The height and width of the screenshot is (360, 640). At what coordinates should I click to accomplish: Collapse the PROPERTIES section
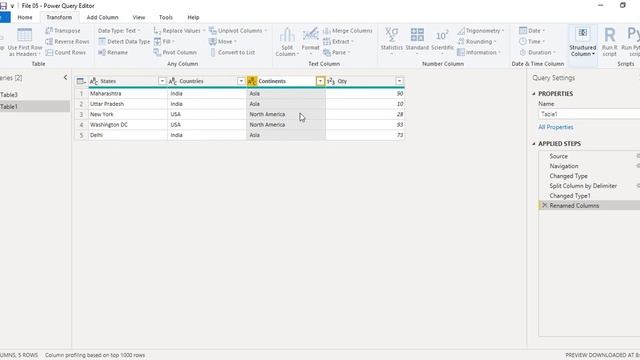[x=534, y=94]
